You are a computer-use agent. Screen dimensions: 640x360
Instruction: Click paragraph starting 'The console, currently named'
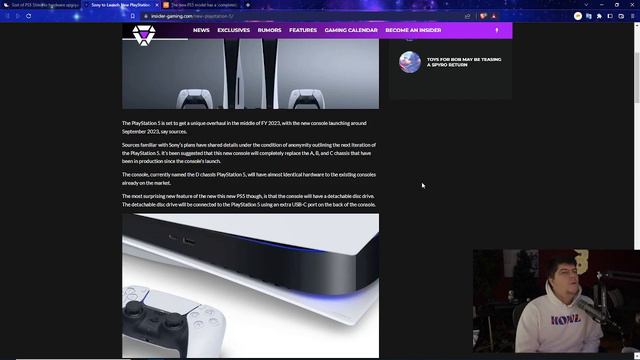(x=249, y=179)
